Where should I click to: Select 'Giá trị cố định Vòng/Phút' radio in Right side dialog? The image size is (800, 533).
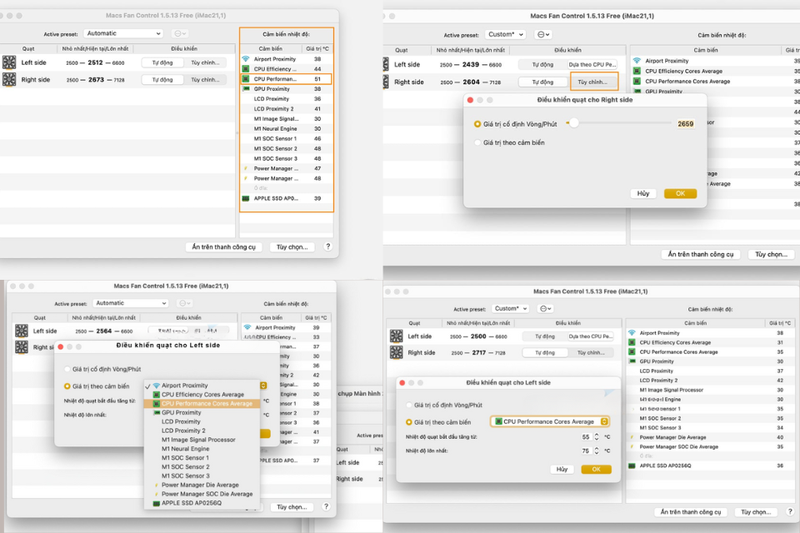click(x=478, y=124)
